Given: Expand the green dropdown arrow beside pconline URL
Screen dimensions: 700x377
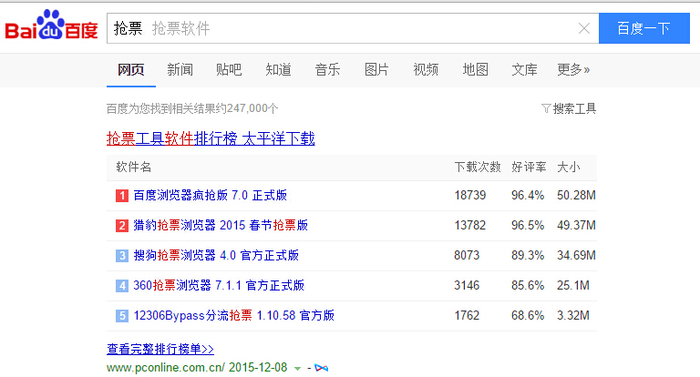Looking at the screenshot, I should [297, 369].
